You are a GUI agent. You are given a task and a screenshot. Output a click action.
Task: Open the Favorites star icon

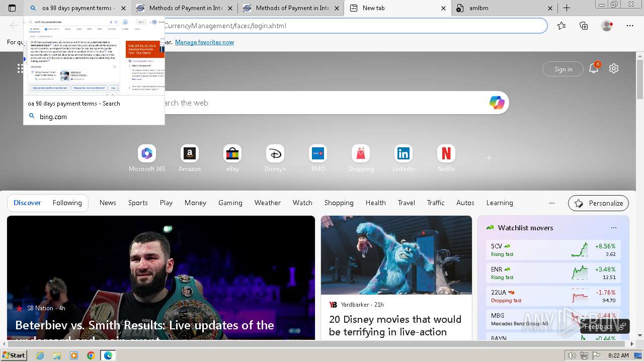(561, 26)
